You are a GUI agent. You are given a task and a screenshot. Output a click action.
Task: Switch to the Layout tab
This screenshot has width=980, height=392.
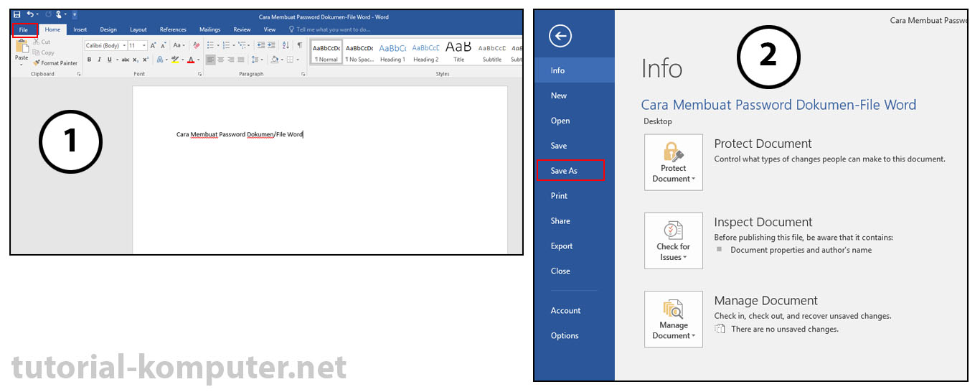click(x=138, y=29)
